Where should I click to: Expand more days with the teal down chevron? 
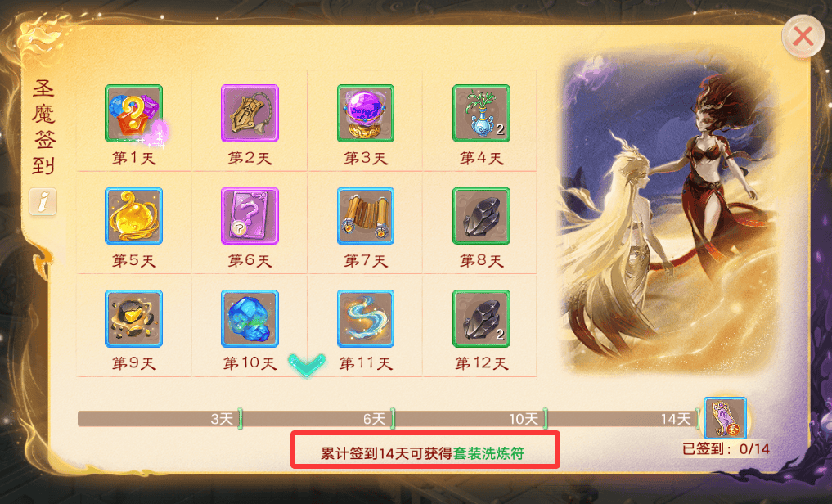point(307,365)
